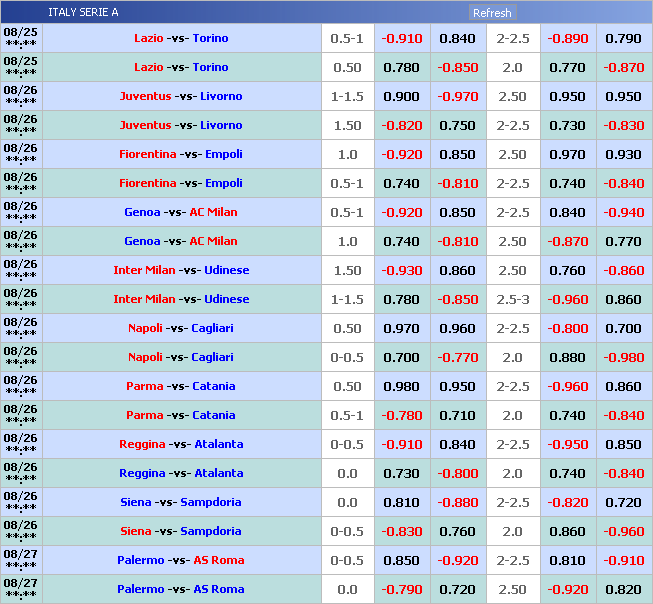The height and width of the screenshot is (604, 653).
Task: Click the Refresh button in the header
Action: pyautogui.click(x=492, y=13)
